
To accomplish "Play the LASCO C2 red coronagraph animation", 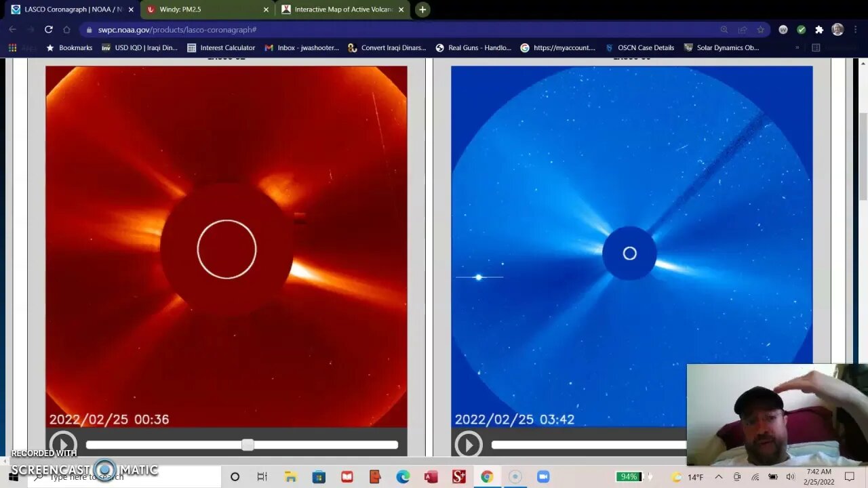I will 62,445.
